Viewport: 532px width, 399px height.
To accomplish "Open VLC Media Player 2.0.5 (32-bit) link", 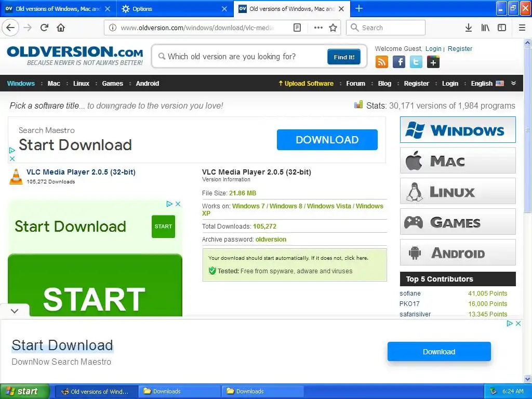I will (x=81, y=172).
